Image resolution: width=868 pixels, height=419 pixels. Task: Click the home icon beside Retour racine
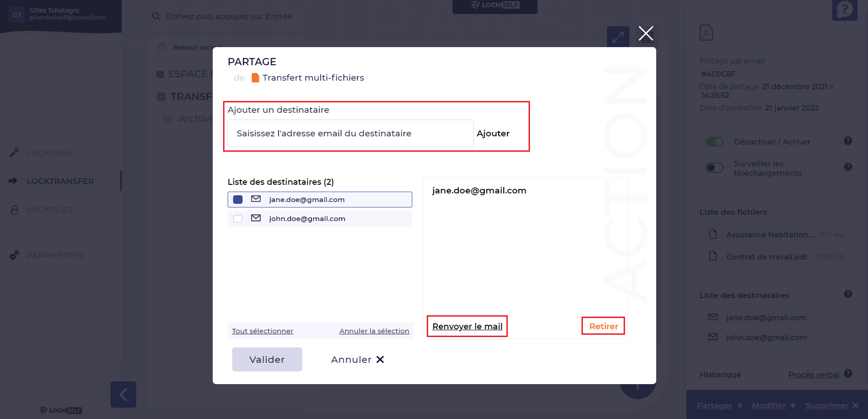coord(162,48)
